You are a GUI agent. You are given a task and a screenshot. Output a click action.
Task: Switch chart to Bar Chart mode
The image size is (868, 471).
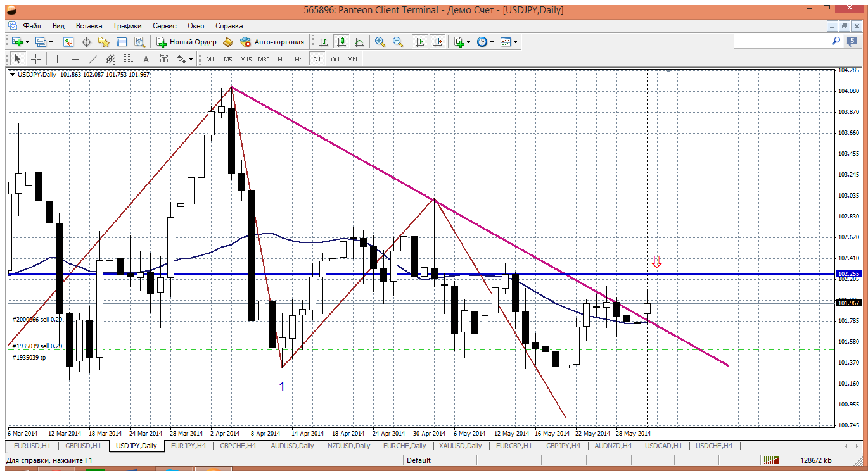pos(324,42)
